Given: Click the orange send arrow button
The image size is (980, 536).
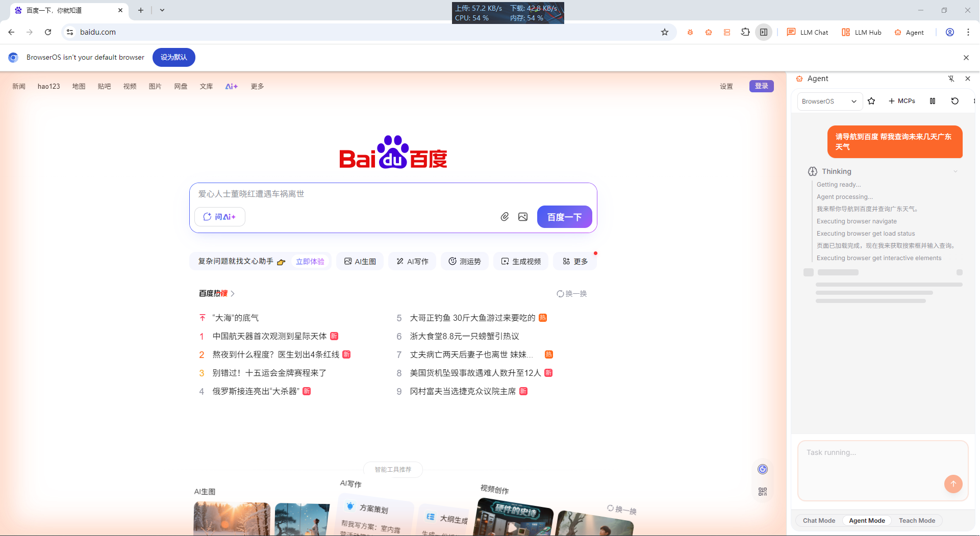Looking at the screenshot, I should (953, 484).
